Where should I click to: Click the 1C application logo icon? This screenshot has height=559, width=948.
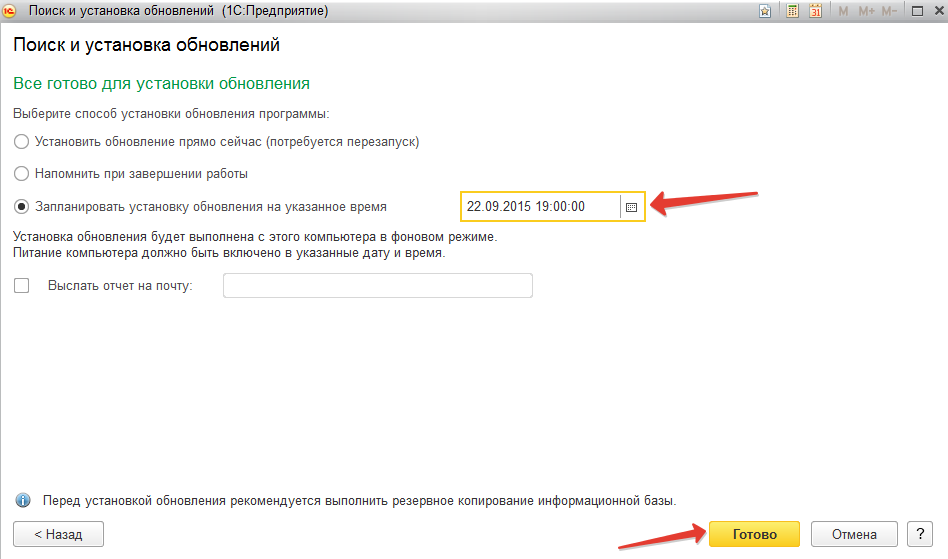coord(10,11)
